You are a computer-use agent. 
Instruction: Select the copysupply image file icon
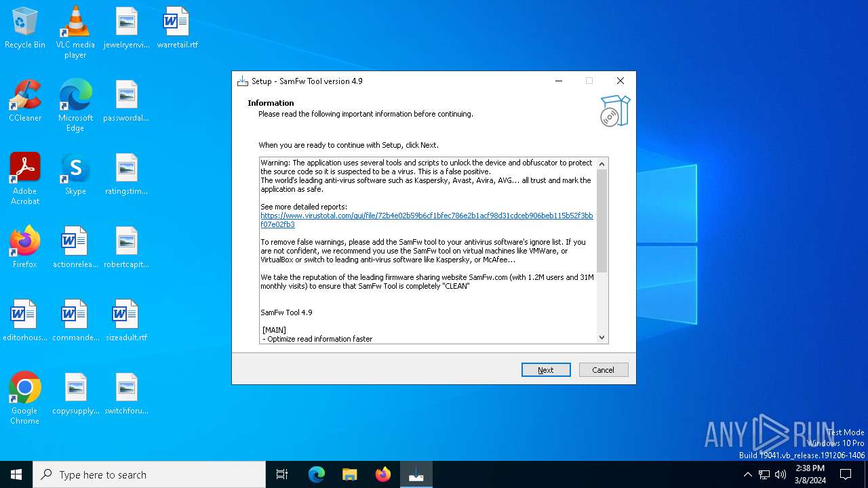pyautogui.click(x=75, y=394)
